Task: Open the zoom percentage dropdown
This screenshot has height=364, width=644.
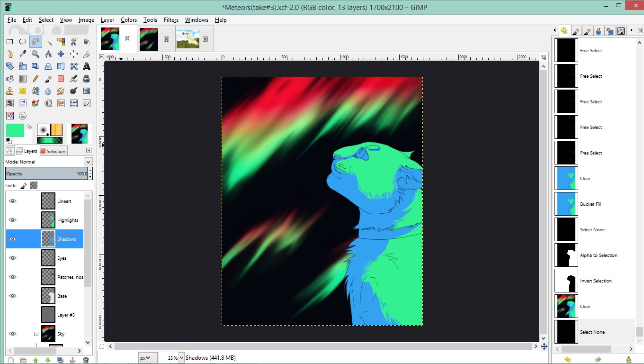Action: coord(182,358)
